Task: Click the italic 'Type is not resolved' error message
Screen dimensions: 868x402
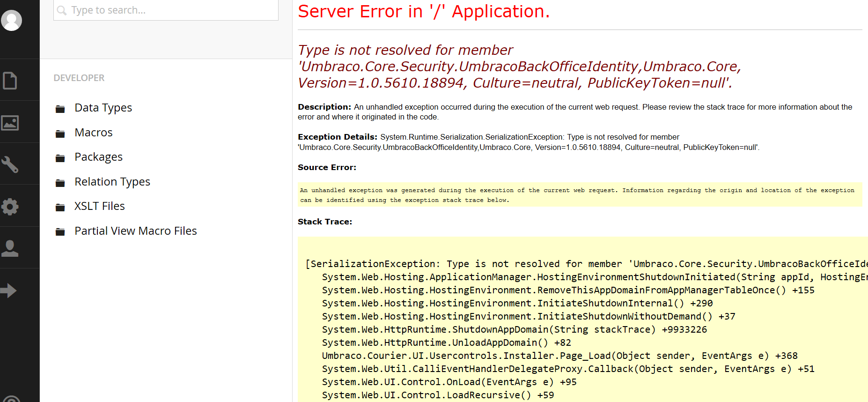Action: 520,67
